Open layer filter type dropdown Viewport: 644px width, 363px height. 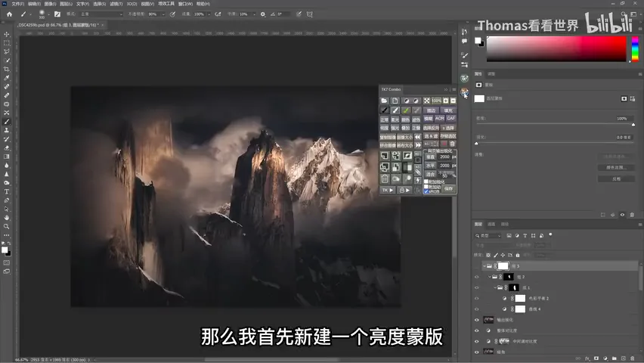pyautogui.click(x=488, y=235)
